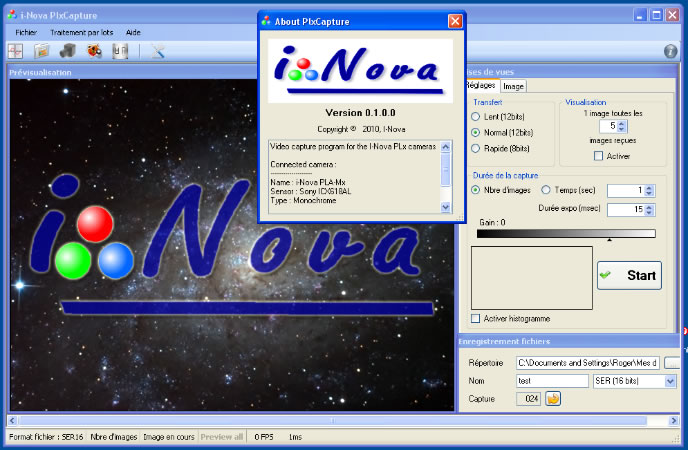Switch to the Réglages tab
688x450 pixels.
click(x=481, y=85)
